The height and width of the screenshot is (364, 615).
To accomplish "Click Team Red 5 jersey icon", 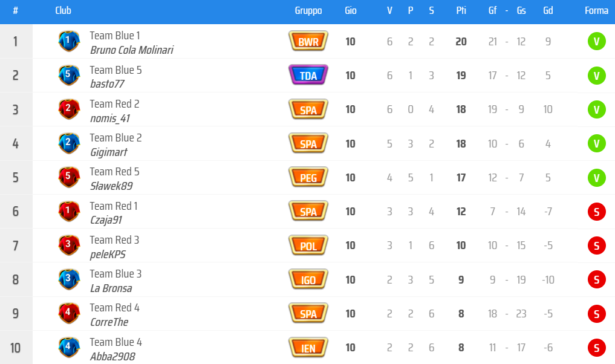I will click(68, 178).
